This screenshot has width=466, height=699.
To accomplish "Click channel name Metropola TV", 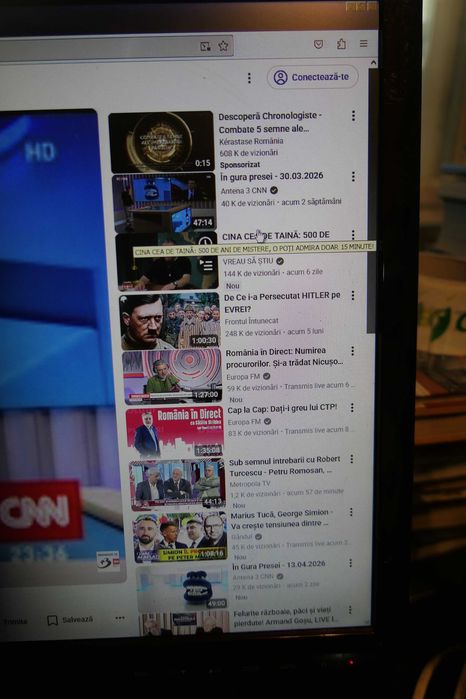I will coord(250,484).
